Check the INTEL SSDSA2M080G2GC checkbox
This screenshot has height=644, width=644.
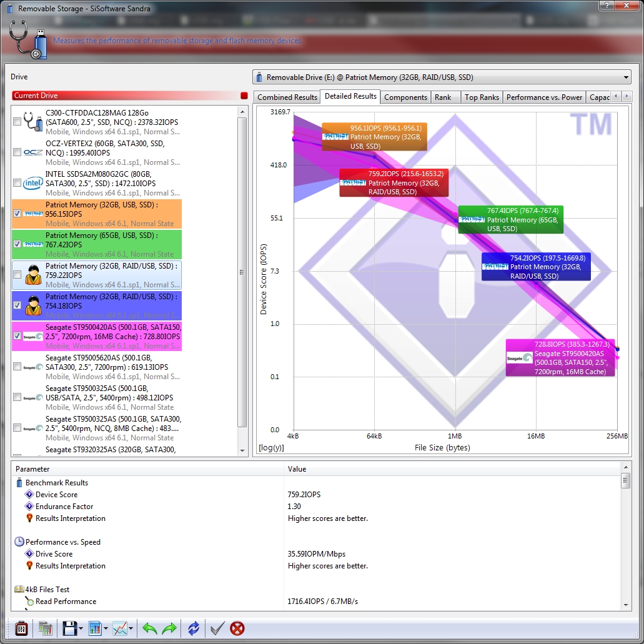click(x=17, y=183)
